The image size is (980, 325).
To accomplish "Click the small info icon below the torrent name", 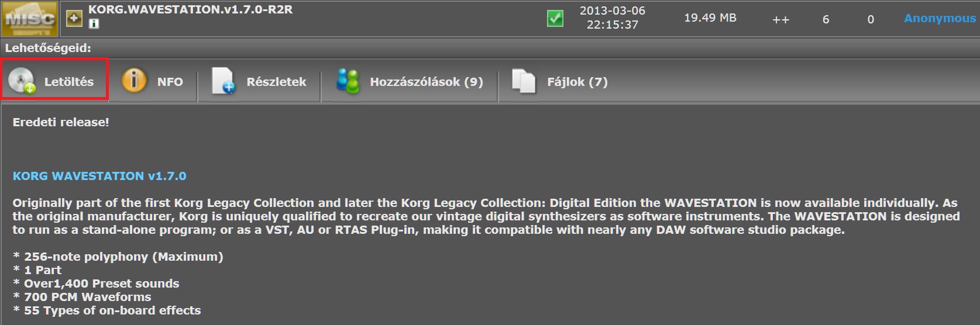I will point(94,24).
